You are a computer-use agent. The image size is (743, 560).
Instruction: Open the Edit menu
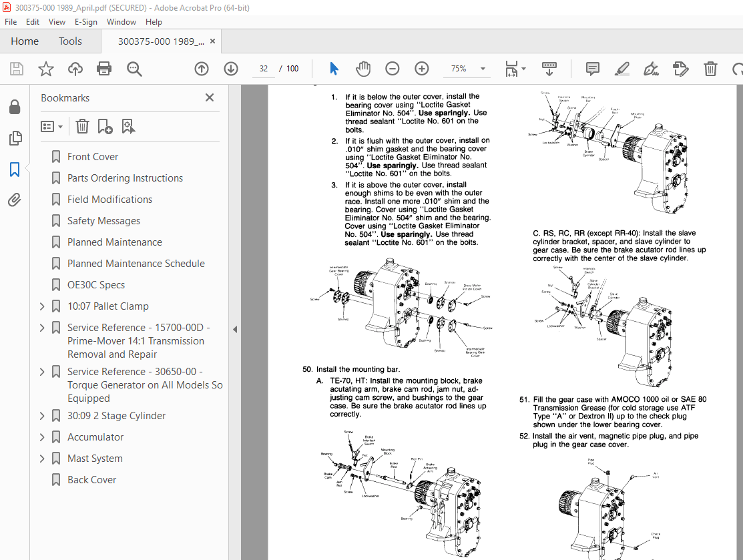coord(32,21)
